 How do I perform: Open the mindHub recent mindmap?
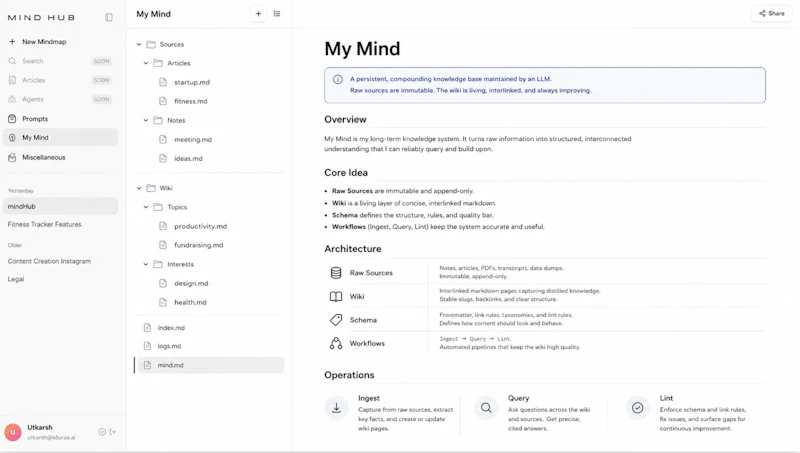coord(61,206)
